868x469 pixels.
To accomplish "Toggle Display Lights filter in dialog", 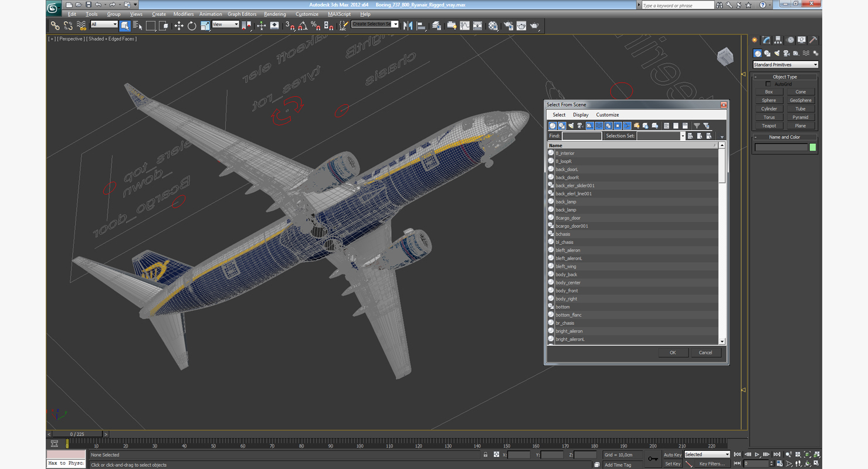I will pos(571,125).
